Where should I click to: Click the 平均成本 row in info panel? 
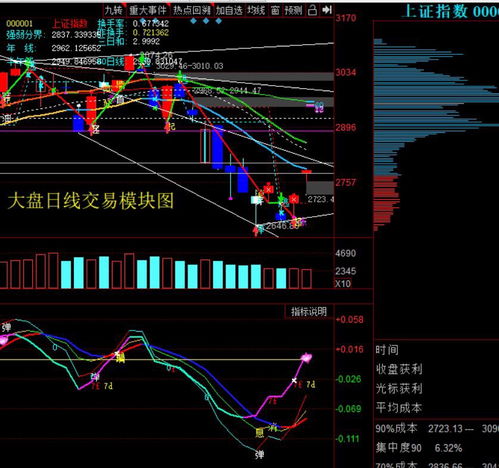coord(399,407)
